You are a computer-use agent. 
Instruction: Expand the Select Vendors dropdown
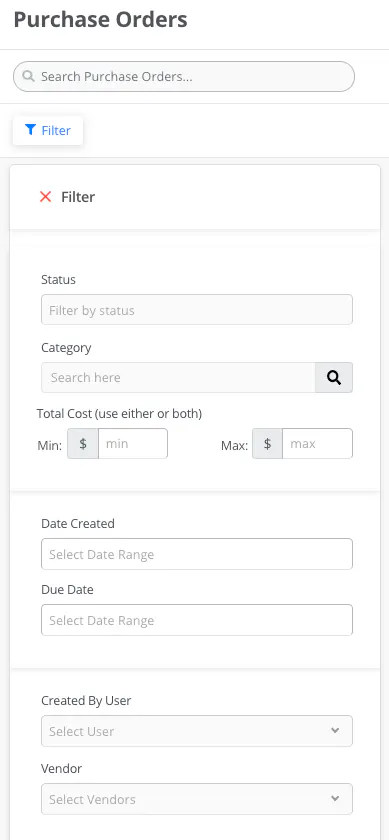pos(197,799)
